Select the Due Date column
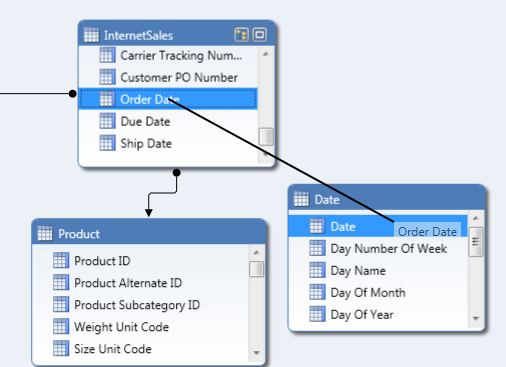Viewport: 506px width, 367px height. coord(168,121)
